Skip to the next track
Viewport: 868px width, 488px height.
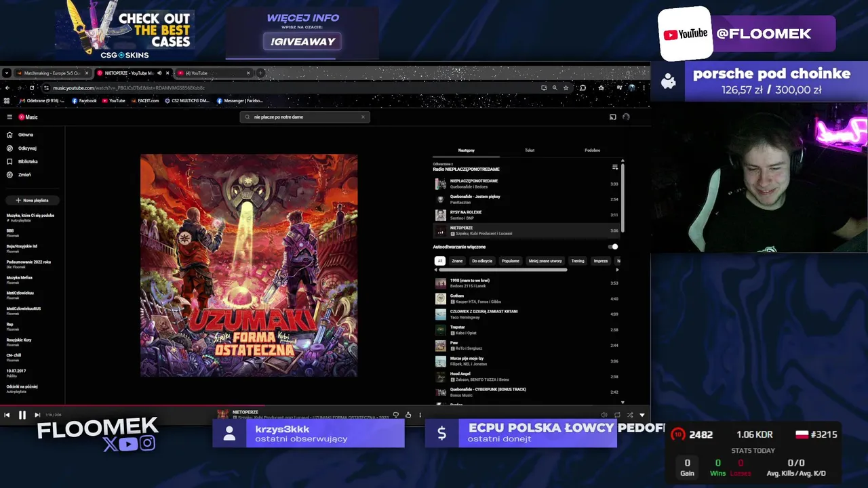pyautogui.click(x=37, y=415)
